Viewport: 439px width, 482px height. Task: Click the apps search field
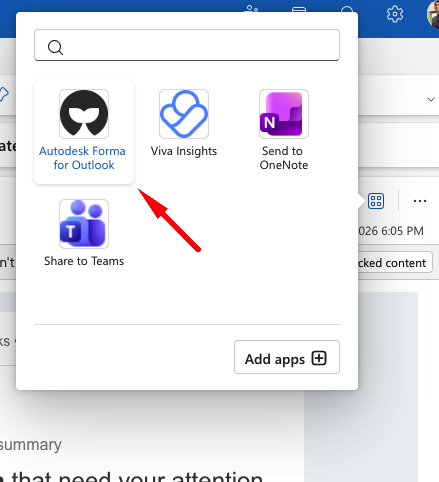point(187,45)
